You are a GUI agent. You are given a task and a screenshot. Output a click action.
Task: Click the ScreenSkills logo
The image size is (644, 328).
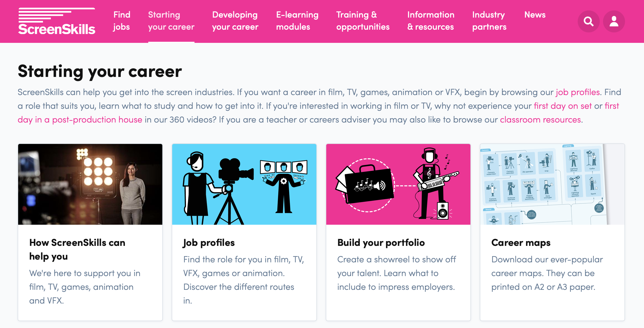pyautogui.click(x=57, y=21)
